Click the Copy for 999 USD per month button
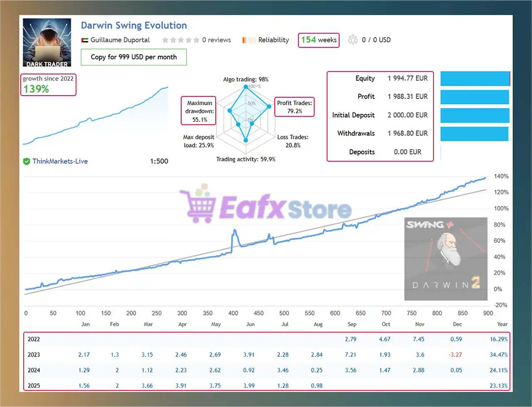Screen dimensions: 532x407 point(134,57)
